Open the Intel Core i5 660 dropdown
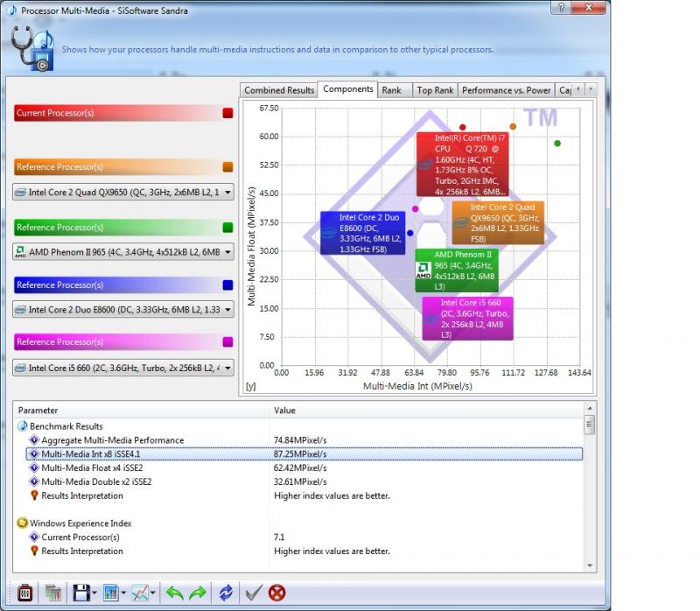Image resolution: width=700 pixels, height=611 pixels. [123, 368]
